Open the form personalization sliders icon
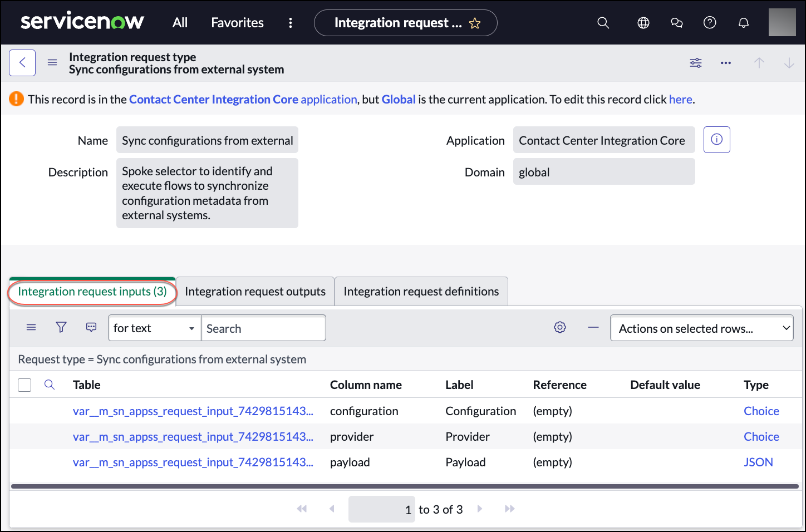Screen dimensions: 806x532 click(696, 63)
